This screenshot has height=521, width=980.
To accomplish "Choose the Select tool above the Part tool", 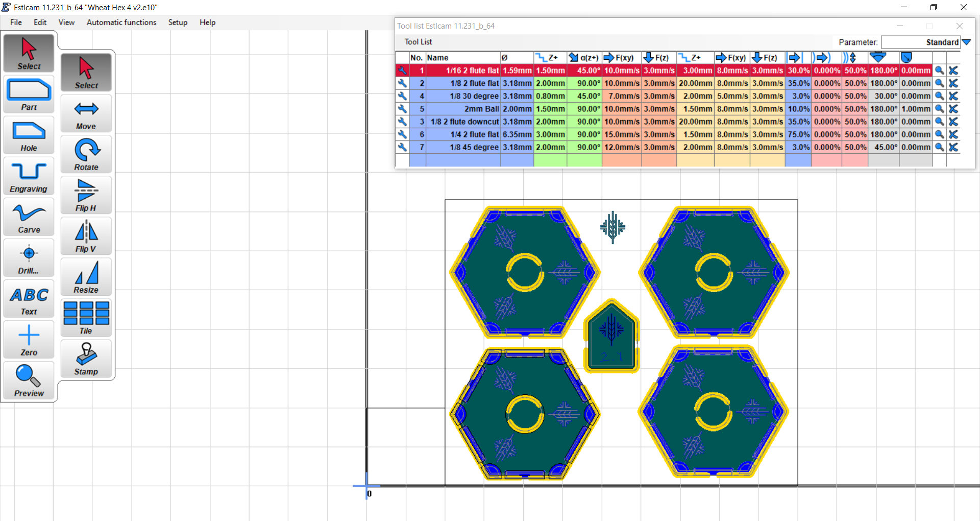I will click(29, 53).
